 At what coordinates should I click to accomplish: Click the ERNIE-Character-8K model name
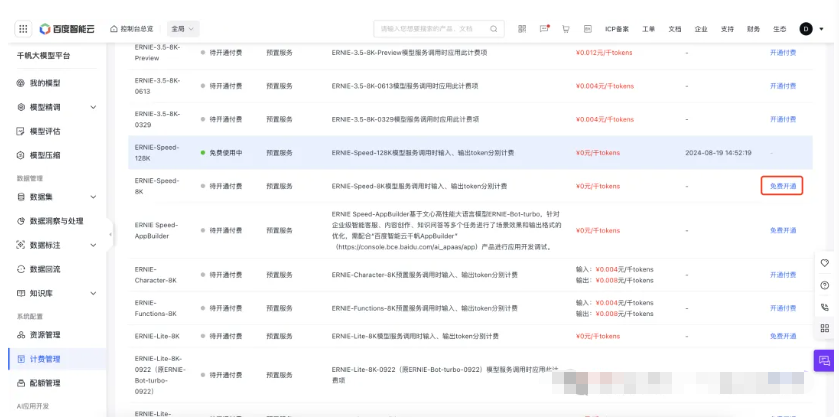155,275
